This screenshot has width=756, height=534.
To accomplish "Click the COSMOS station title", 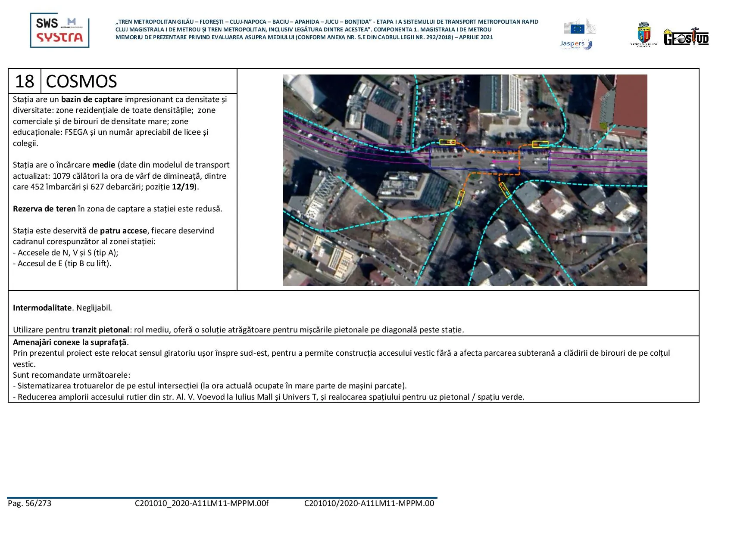I will click(x=81, y=81).
